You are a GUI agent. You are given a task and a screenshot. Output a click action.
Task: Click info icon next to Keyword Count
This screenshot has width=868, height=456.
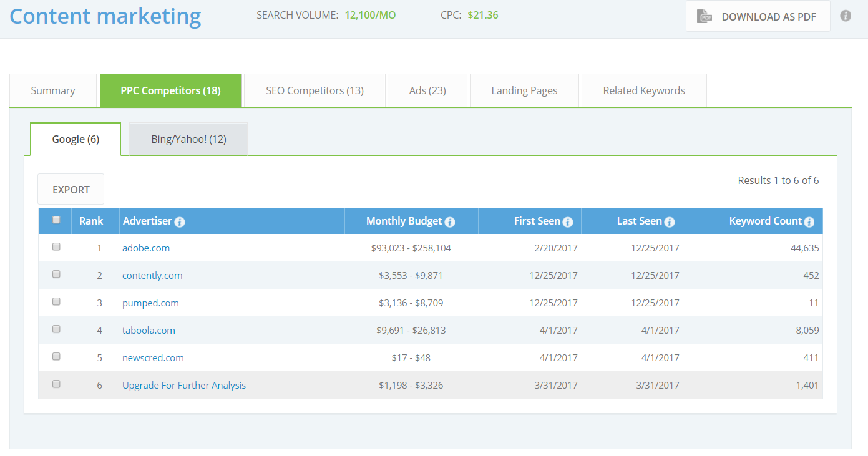pos(809,222)
